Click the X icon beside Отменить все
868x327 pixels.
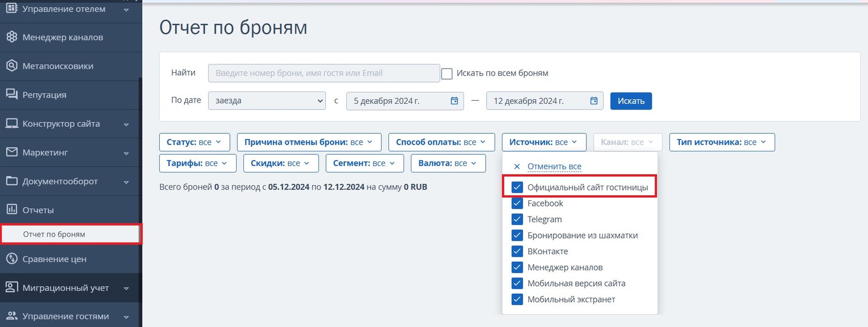click(517, 166)
